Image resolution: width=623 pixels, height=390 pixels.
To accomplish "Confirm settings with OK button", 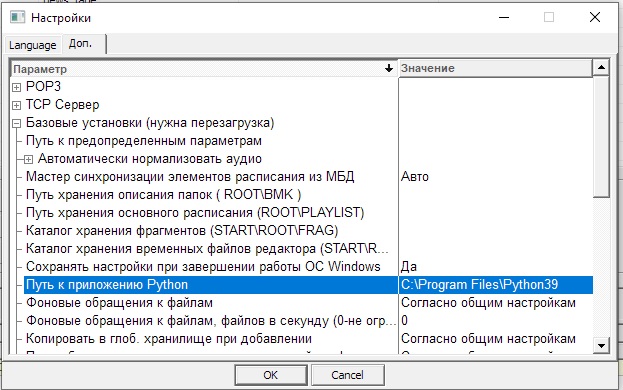I will (271, 375).
